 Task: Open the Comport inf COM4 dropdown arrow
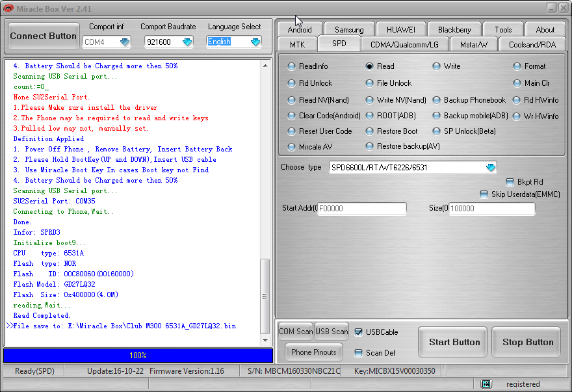[x=125, y=42]
